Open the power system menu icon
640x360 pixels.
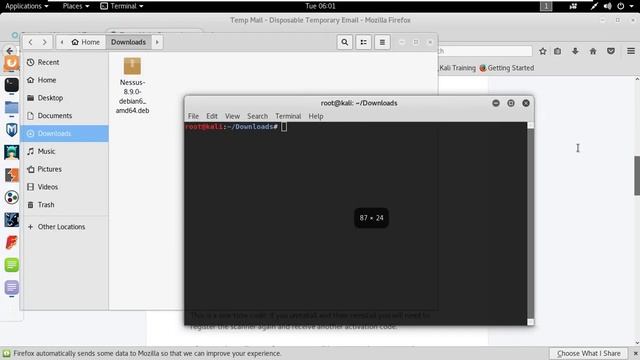(x=620, y=6)
